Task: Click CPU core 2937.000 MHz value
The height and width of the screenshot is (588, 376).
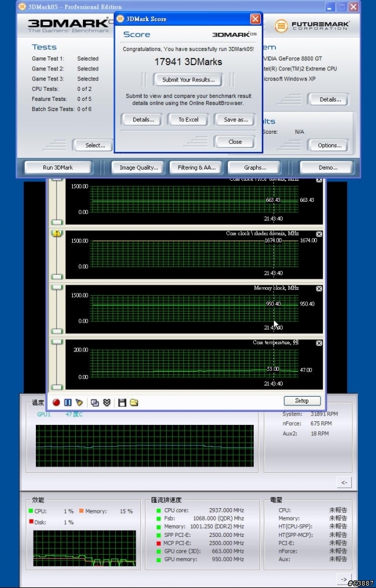Action: click(x=226, y=511)
